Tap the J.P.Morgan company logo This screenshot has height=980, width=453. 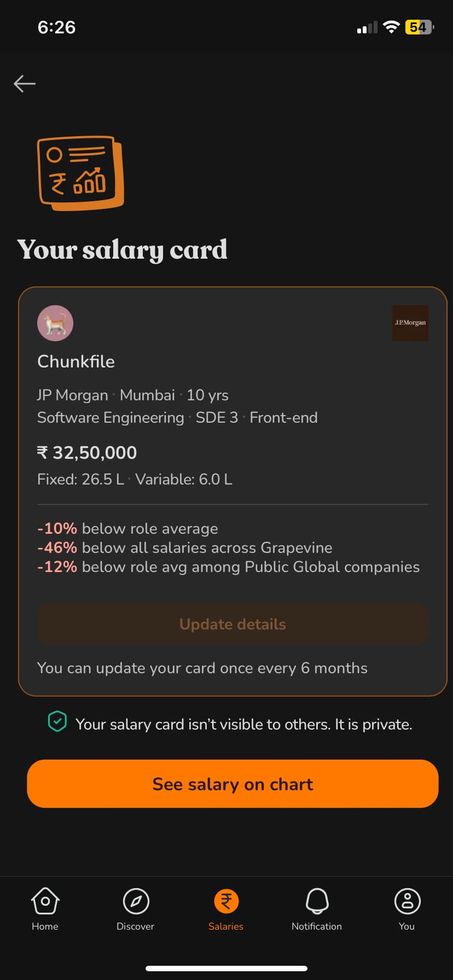410,323
